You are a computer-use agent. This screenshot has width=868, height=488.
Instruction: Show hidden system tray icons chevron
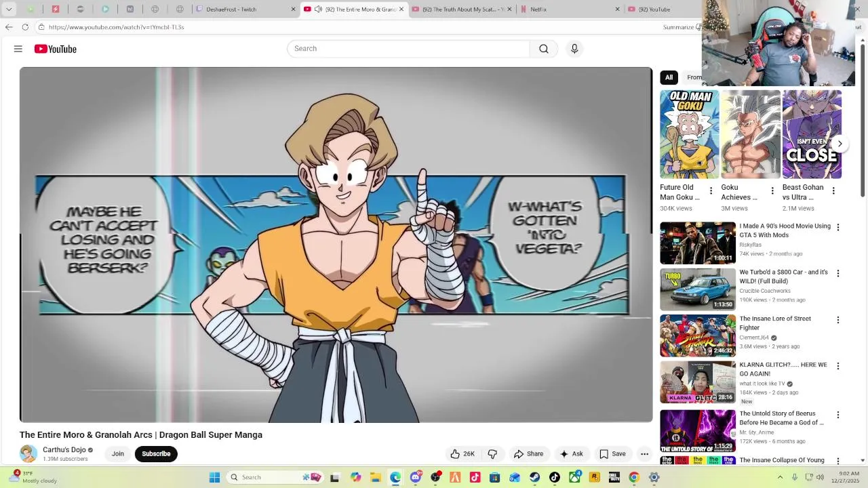(x=780, y=477)
